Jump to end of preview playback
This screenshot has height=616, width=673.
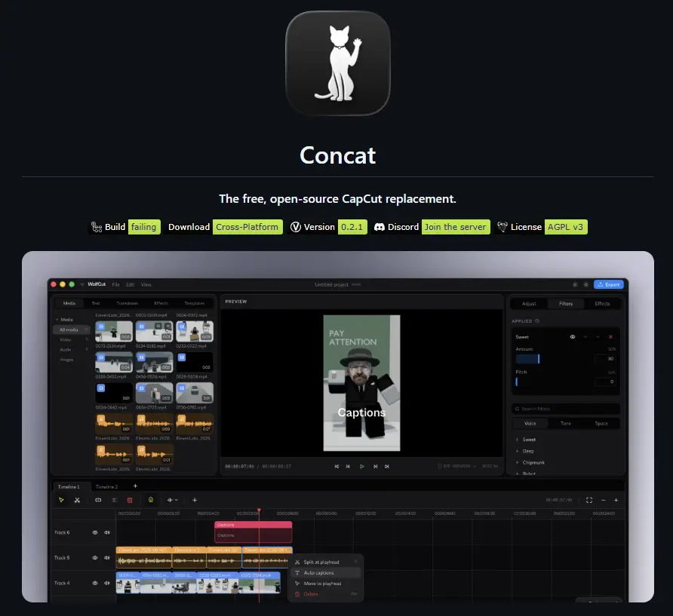pos(387,466)
